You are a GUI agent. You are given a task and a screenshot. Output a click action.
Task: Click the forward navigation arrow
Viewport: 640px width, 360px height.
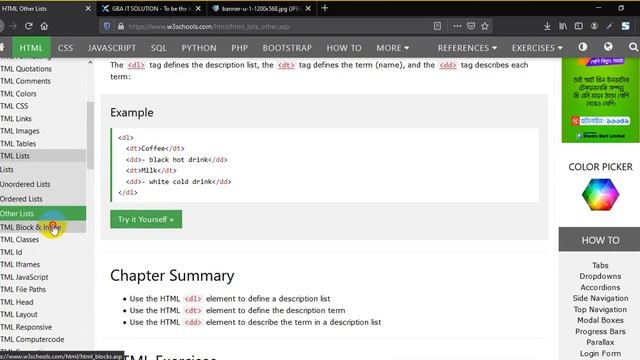click(x=13, y=26)
